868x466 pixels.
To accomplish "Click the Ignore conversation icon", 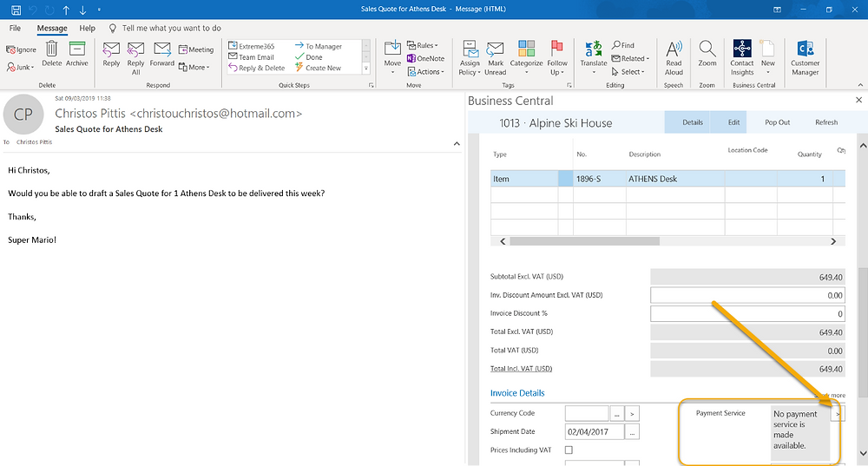I will (21, 49).
